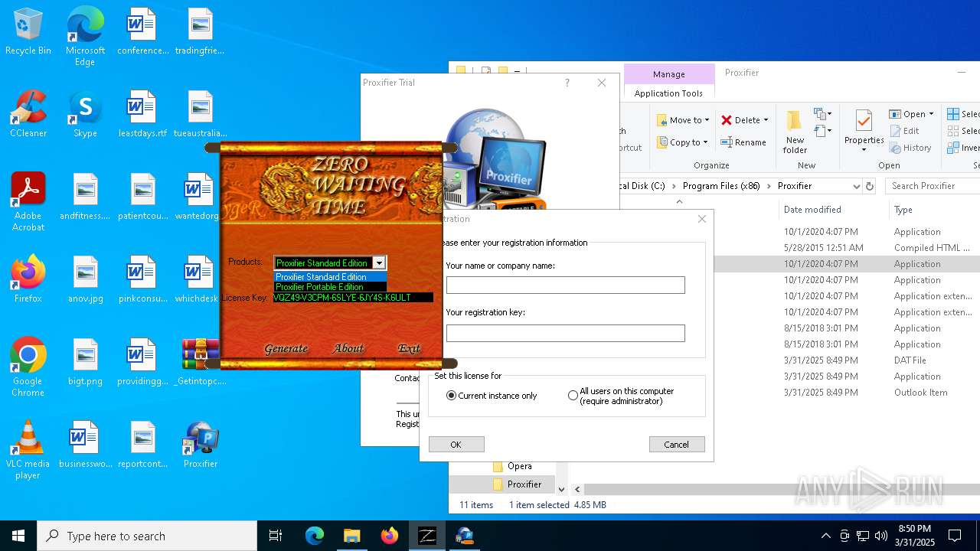
Task: Select the _Getintopc archive desktop icon
Action: (201, 362)
